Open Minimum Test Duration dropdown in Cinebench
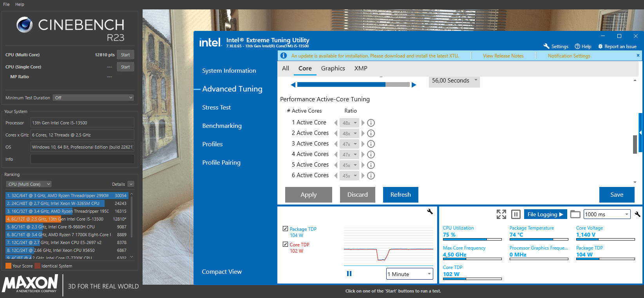 click(94, 98)
